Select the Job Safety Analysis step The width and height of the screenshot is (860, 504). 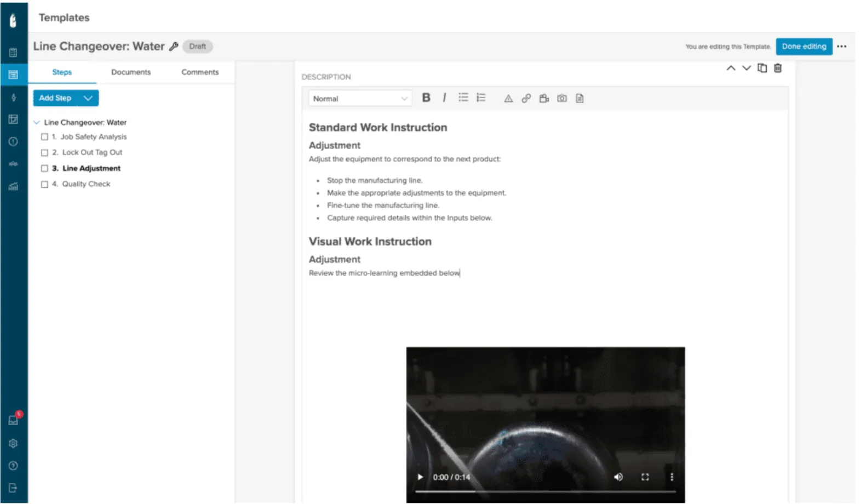[x=94, y=137]
